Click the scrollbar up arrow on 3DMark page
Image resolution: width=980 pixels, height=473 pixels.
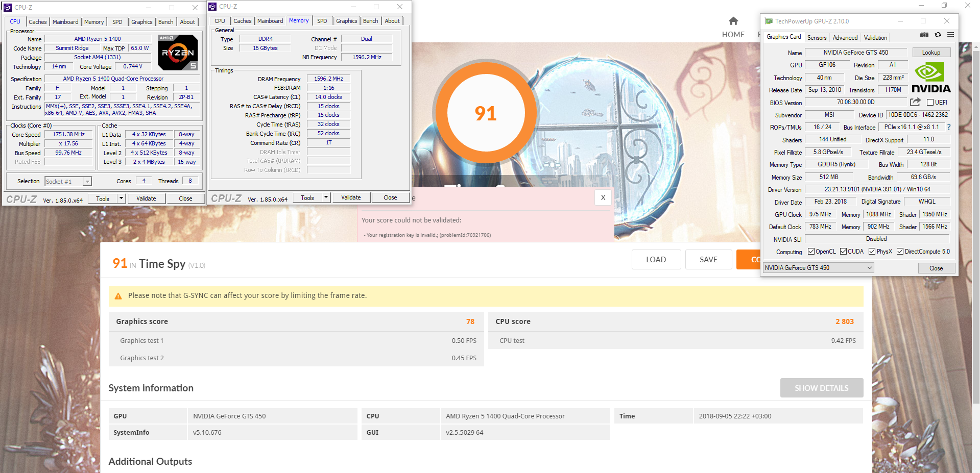[x=976, y=47]
